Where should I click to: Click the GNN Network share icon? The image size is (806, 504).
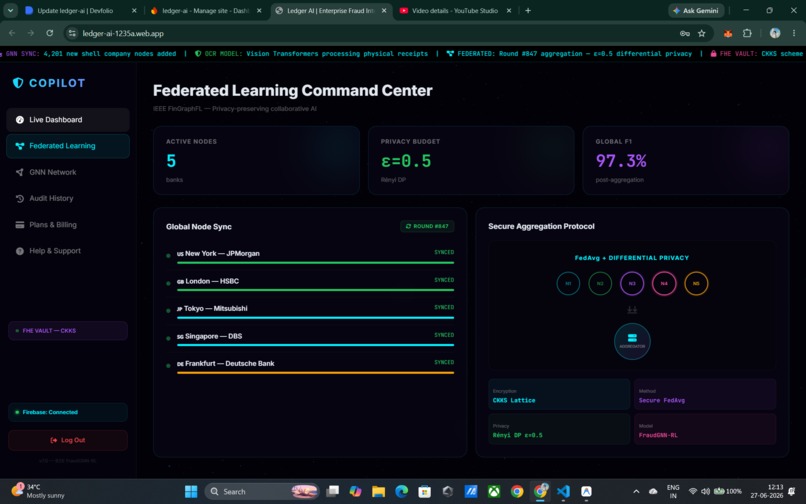pyautogui.click(x=20, y=172)
